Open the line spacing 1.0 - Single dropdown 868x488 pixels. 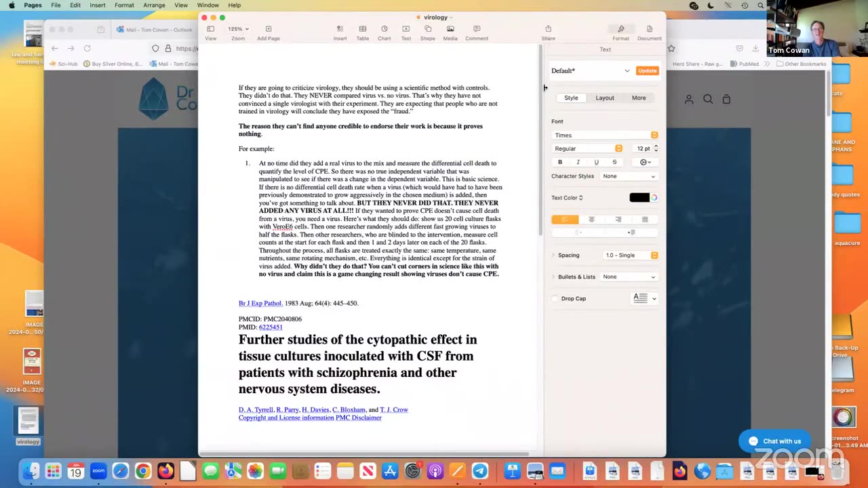coord(630,256)
